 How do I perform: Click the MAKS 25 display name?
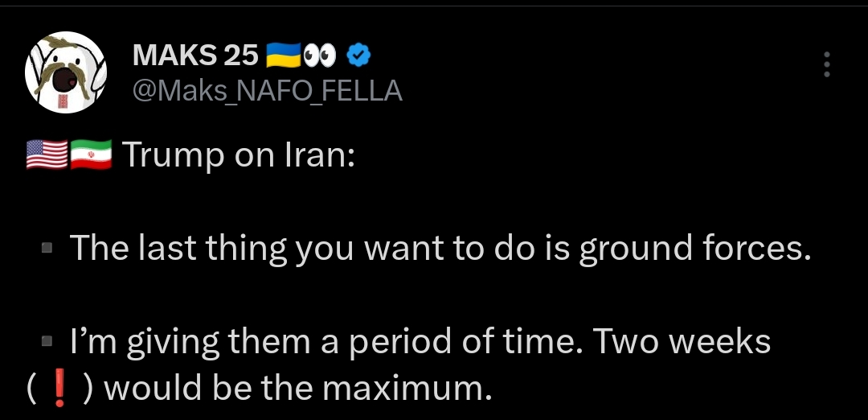[194, 56]
